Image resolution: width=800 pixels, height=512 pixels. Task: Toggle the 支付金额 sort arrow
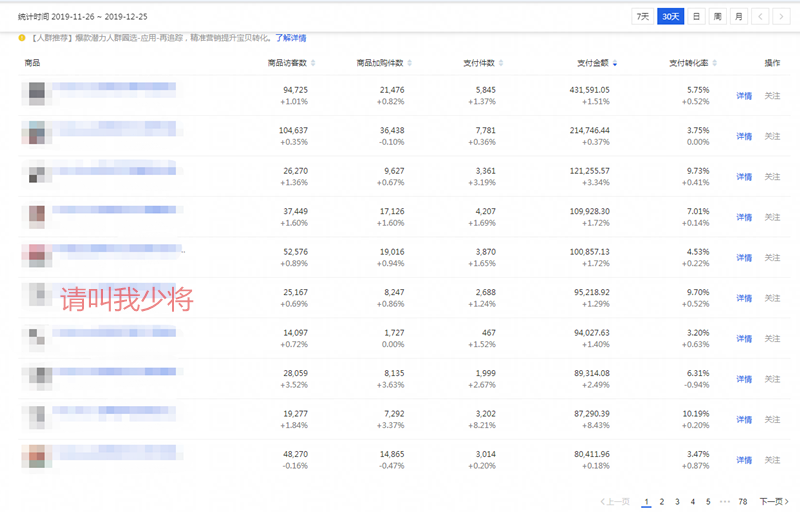(615, 63)
